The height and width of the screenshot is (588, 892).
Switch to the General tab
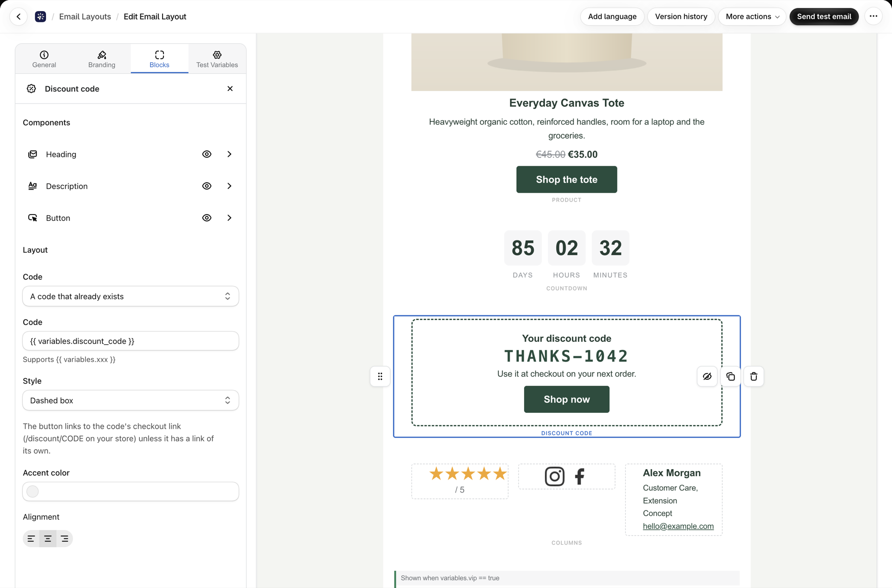[44, 59]
